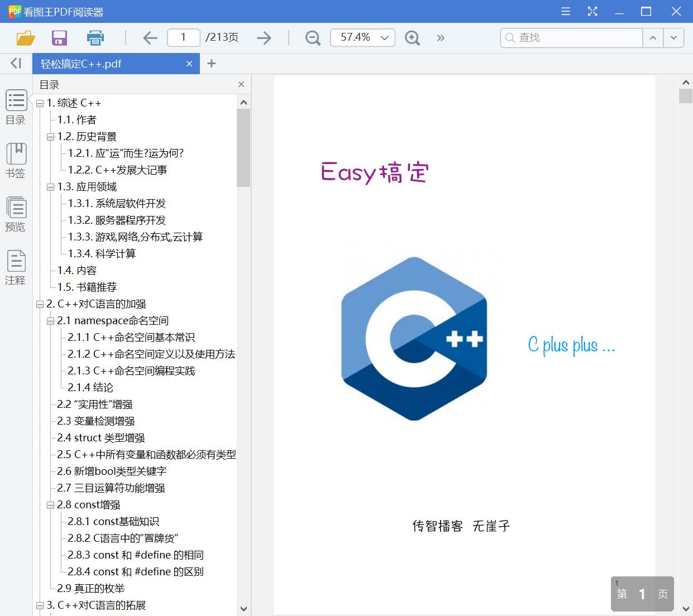Enter fullscreen mode via the expand icon

click(592, 11)
